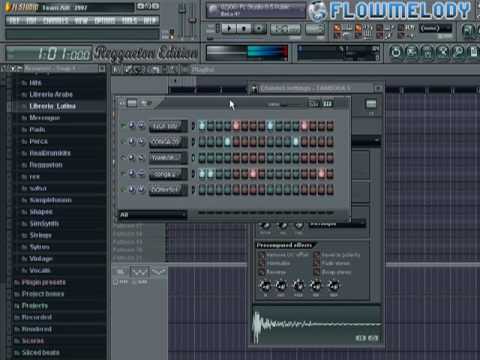Image resolution: width=480 pixels, height=360 pixels.
Task: Click the pattern song mode switch
Action: (218, 29)
